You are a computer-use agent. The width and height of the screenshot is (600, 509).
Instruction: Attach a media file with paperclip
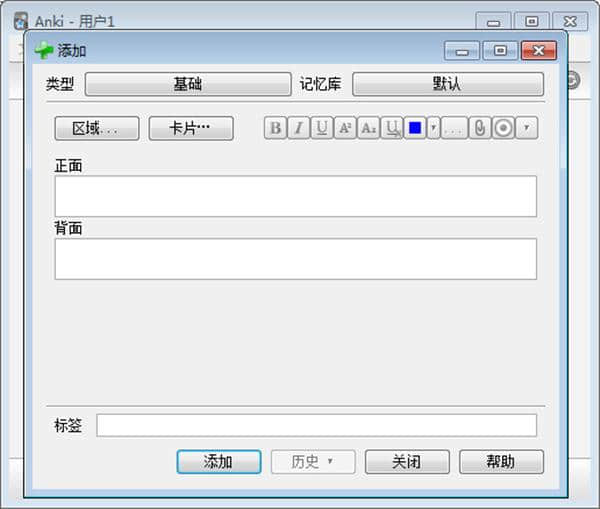(480, 128)
